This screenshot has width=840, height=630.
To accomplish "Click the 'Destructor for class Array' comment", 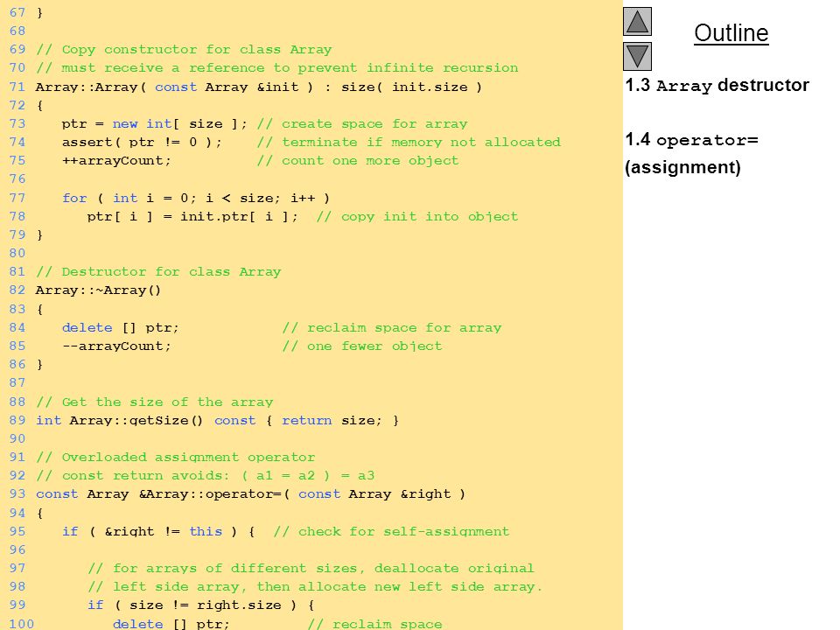I will (x=158, y=272).
